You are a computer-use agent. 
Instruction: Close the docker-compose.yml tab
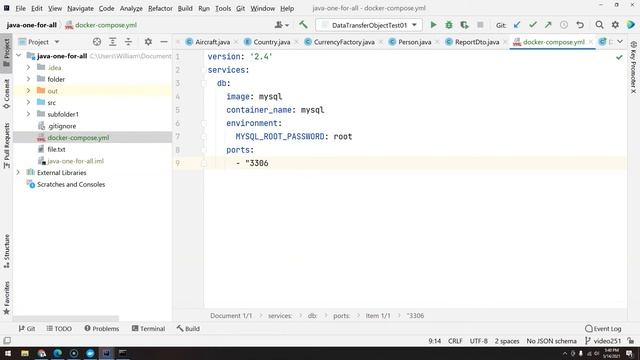pos(590,42)
